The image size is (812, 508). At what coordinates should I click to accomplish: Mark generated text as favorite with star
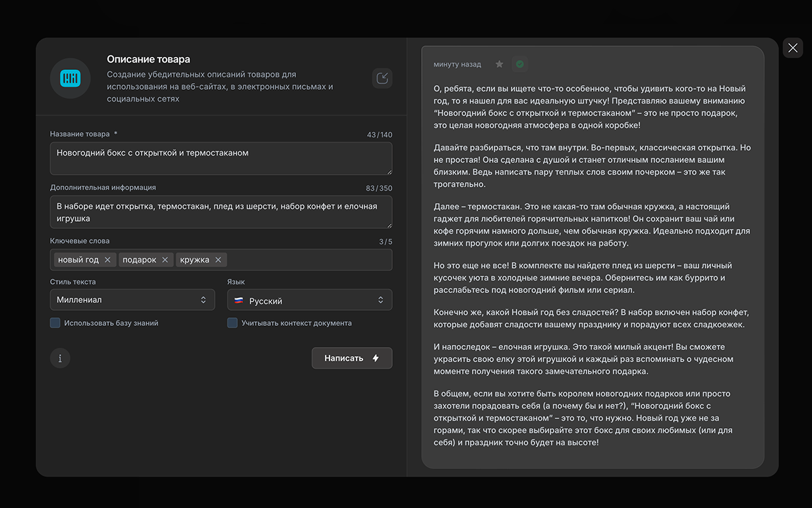tap(500, 64)
